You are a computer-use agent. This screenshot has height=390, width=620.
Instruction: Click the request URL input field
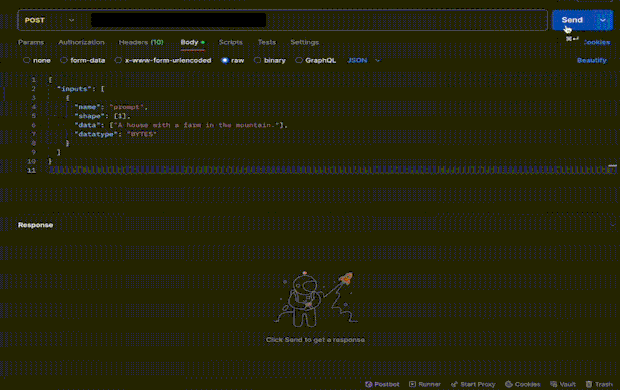coord(316,20)
